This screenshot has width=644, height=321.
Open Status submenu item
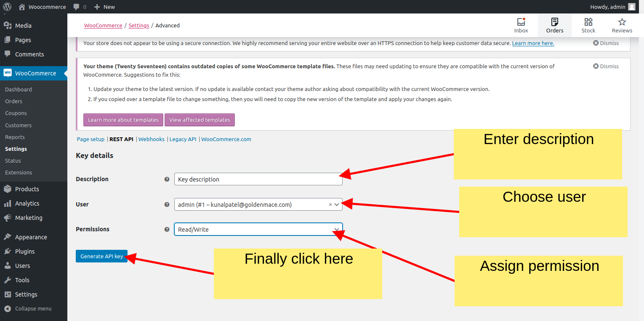[x=13, y=160]
